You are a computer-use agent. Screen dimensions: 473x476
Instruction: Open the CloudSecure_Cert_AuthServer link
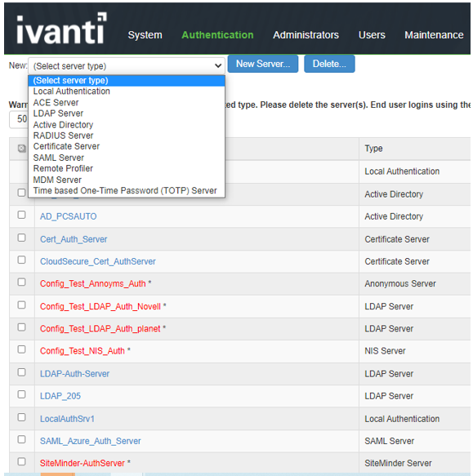98,261
